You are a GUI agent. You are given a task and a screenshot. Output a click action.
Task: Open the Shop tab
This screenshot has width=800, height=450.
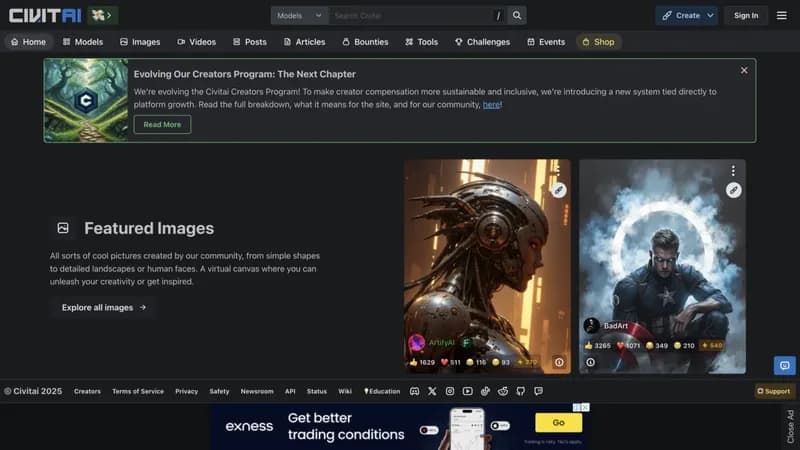[x=598, y=42]
